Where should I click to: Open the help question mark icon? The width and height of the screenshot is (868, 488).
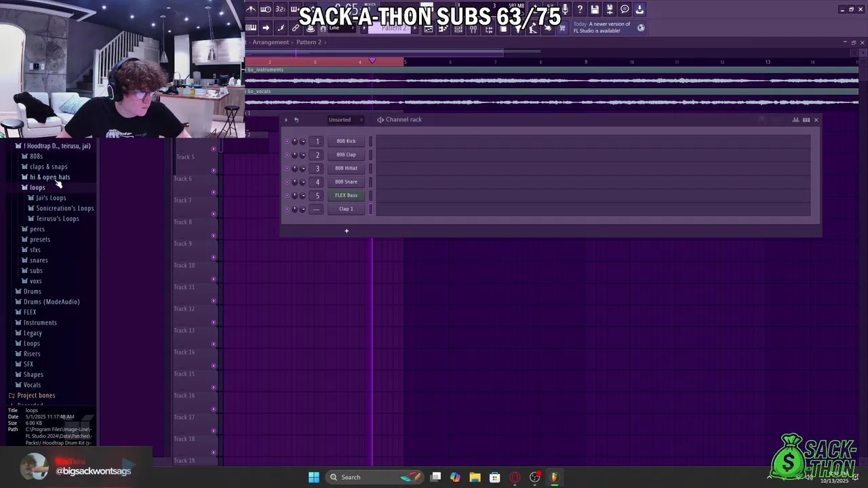point(580,9)
